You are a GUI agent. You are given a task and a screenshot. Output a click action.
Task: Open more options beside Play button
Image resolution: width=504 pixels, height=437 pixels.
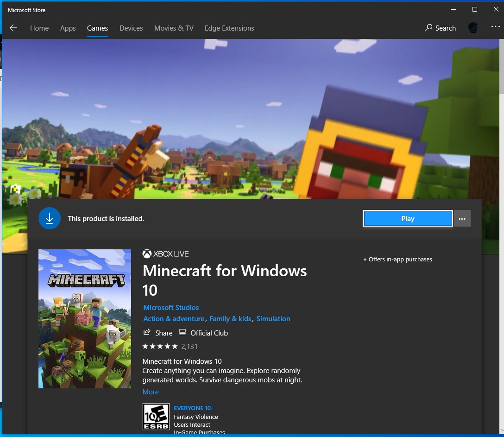click(462, 218)
